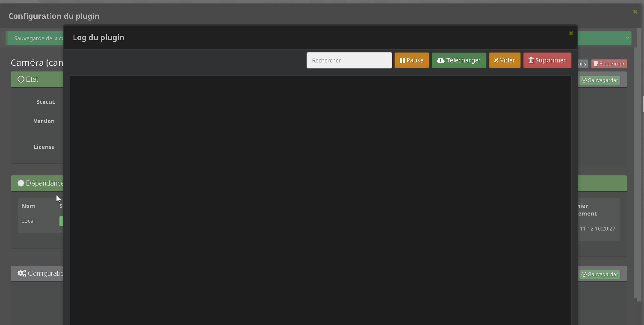Viewport: 644px width, 325px height.
Task: Download the log with Télécharger
Action: (x=459, y=60)
